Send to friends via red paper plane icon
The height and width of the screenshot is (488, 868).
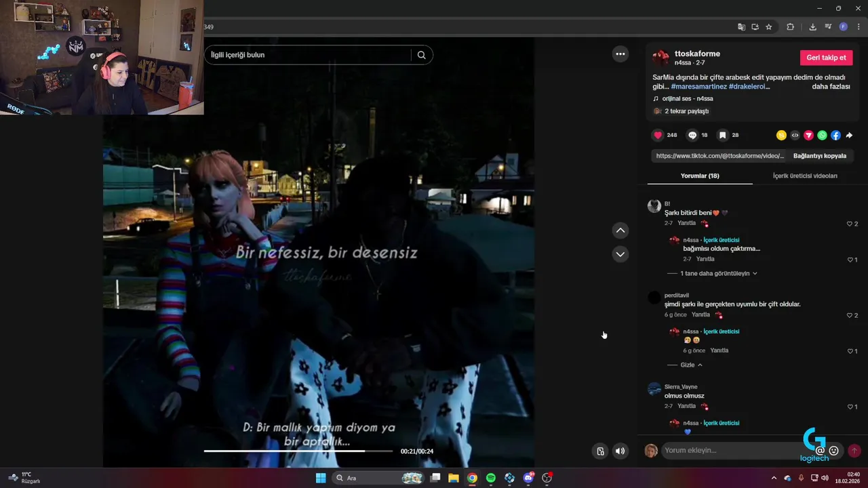click(808, 136)
